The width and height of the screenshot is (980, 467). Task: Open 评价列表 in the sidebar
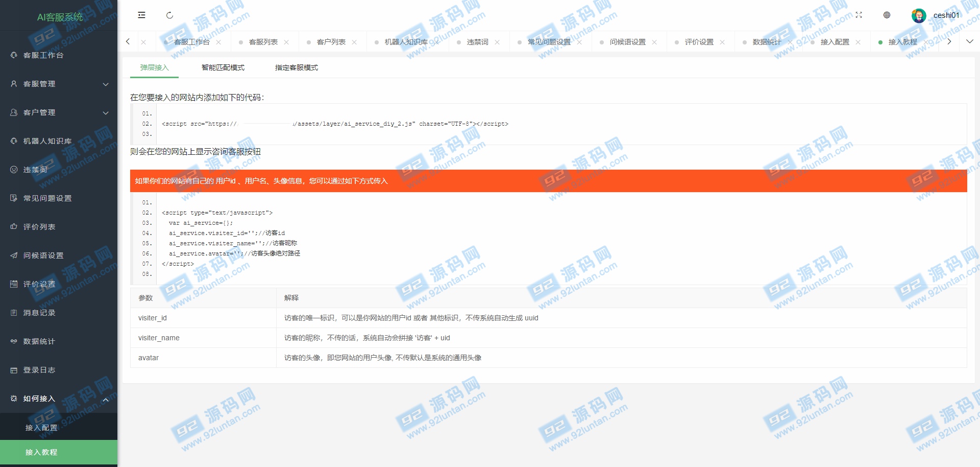(59, 227)
